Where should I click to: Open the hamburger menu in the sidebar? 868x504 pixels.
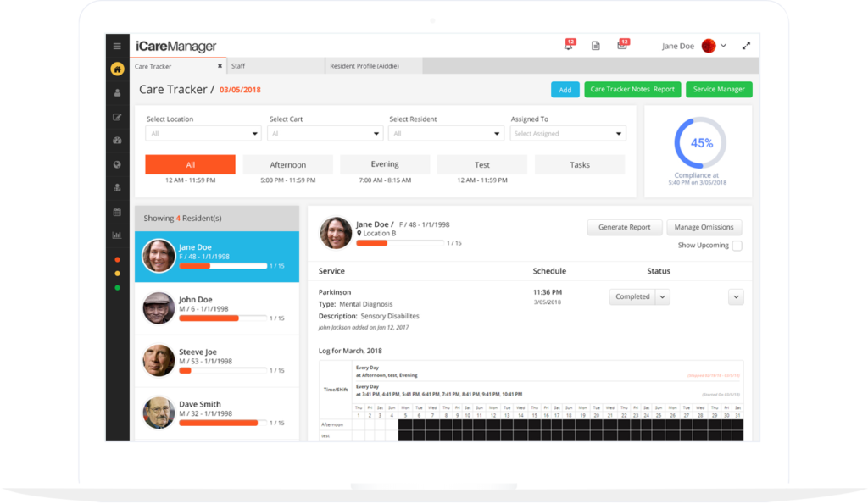click(x=117, y=46)
